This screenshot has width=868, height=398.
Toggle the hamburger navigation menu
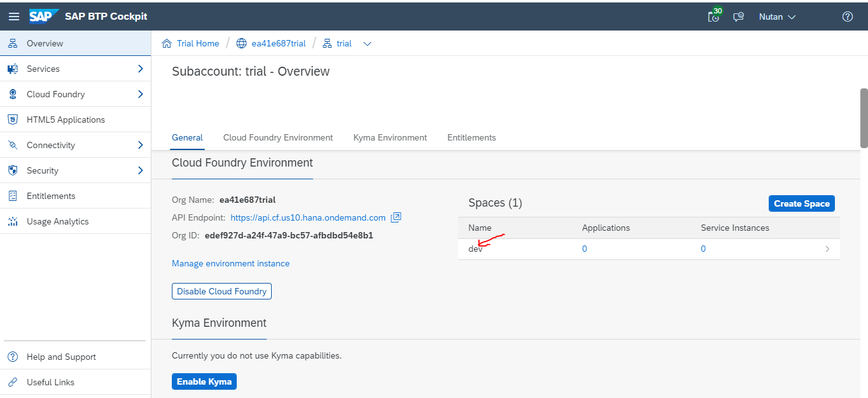click(x=13, y=17)
